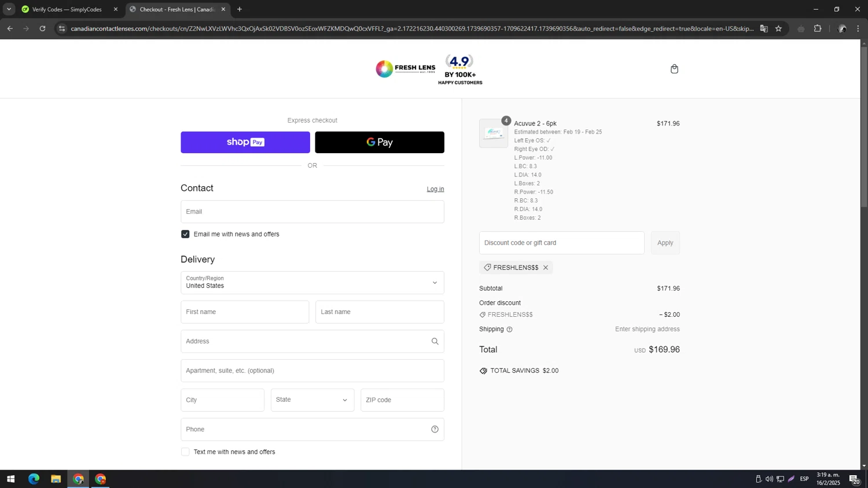The height and width of the screenshot is (488, 868).
Task: Bookmark this page with the star icon
Action: [x=778, y=28]
